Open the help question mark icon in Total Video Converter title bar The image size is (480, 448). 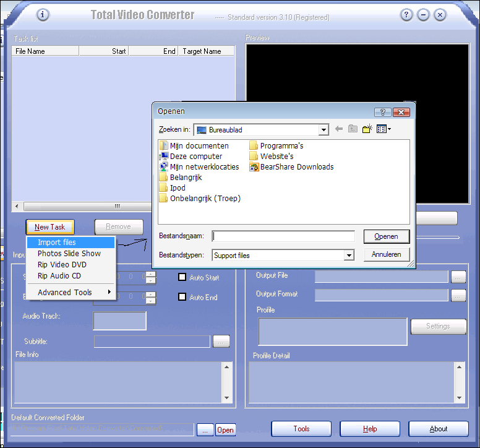[406, 14]
